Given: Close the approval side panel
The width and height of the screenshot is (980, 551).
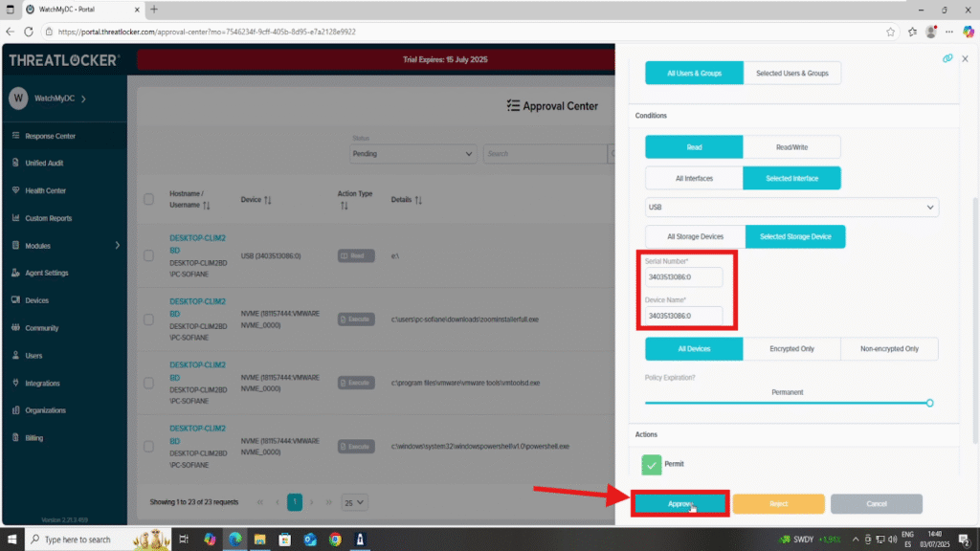Looking at the screenshot, I should [x=965, y=58].
